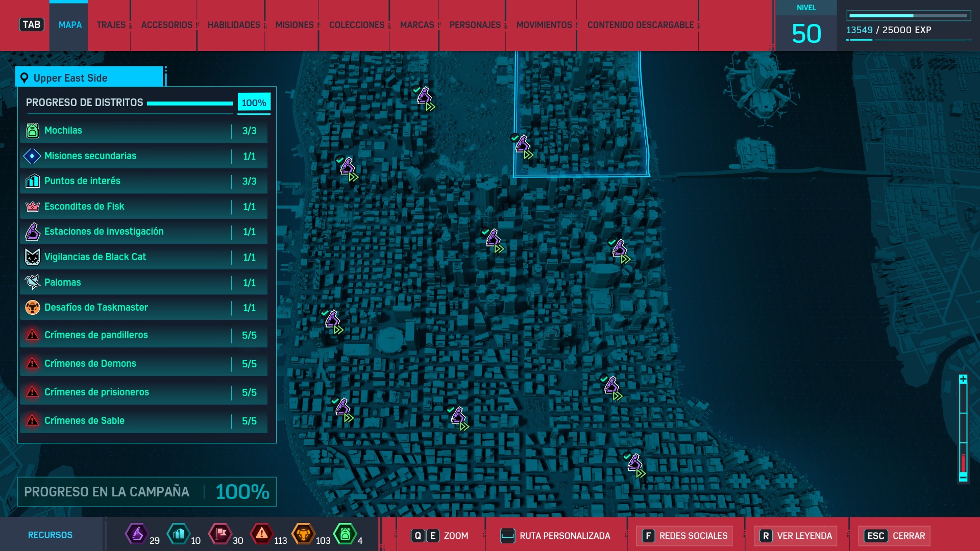Open the Contenido Descargable tab
The height and width of the screenshot is (551, 980).
640,25
